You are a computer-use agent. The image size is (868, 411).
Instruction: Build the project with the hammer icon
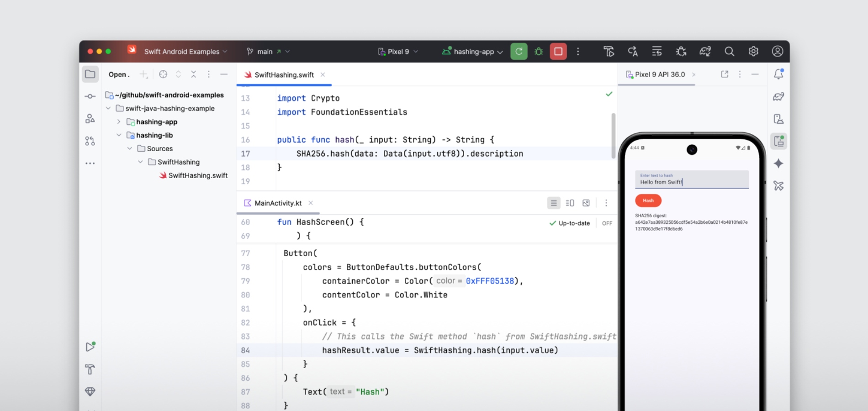click(609, 51)
